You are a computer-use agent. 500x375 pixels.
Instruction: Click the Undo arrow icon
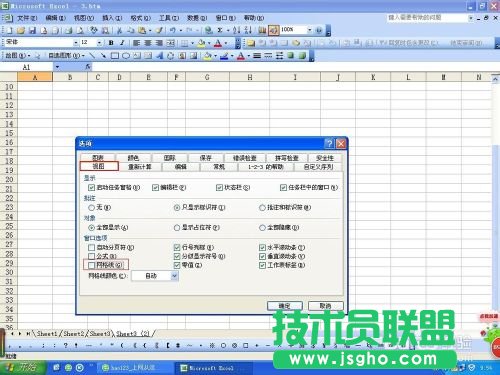172,30
